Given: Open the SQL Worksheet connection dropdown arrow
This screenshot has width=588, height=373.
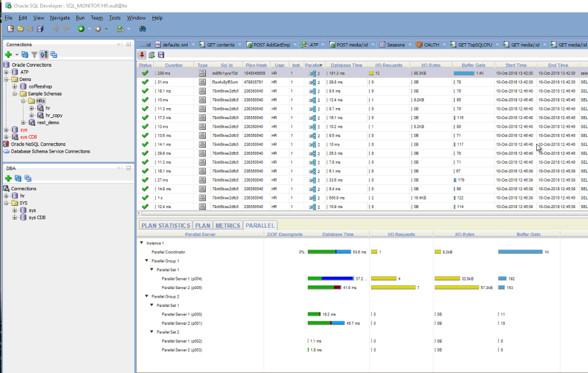Looking at the screenshot, I should pos(129,29).
